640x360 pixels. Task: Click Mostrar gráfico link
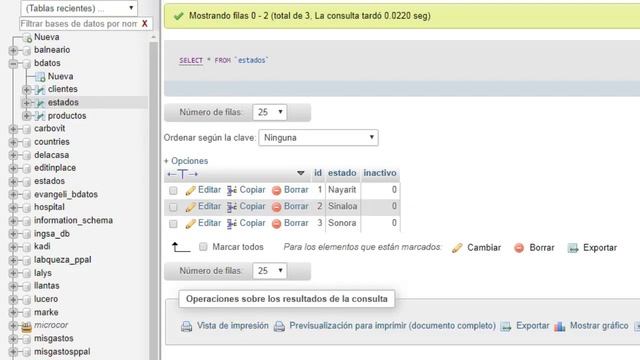tap(599, 326)
